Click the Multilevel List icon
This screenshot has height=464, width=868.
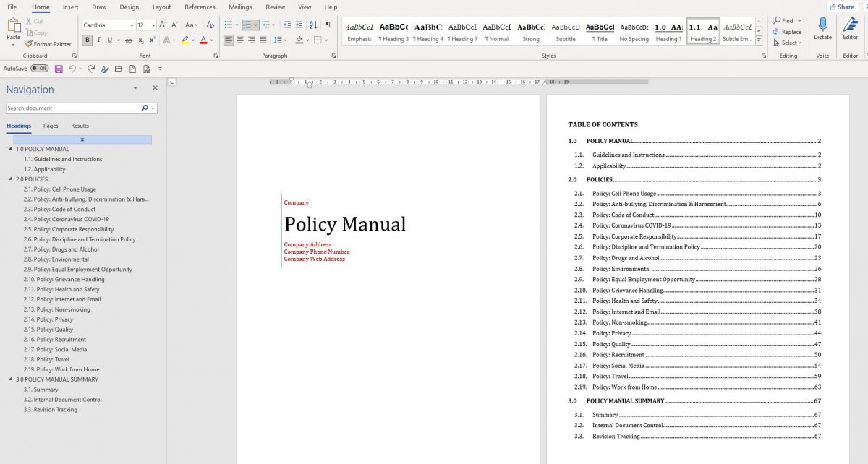click(267, 25)
